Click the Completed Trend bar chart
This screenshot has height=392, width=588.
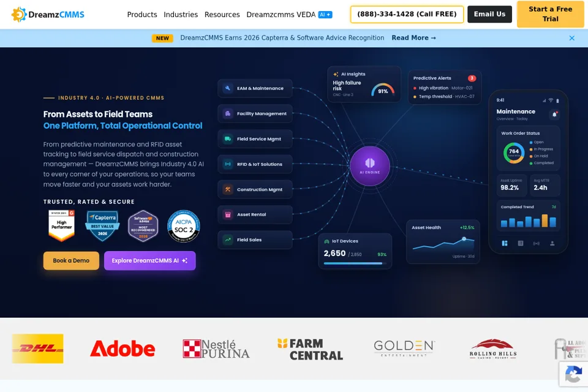[x=529, y=221]
